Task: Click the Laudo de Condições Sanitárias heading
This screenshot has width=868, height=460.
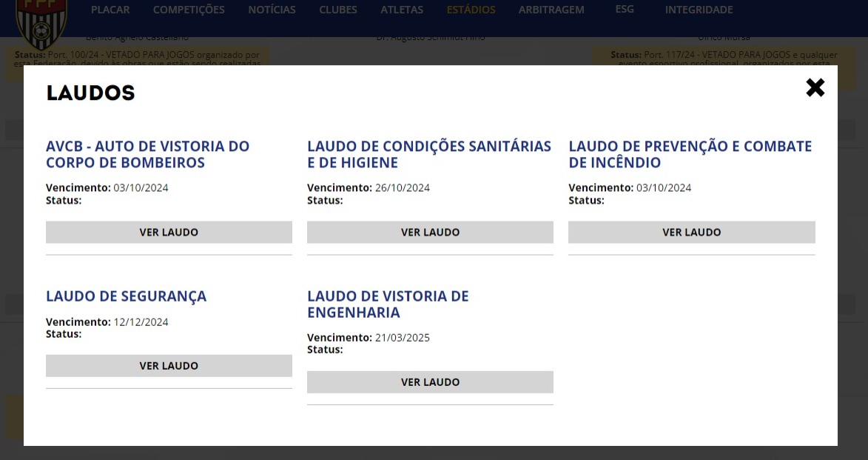Action: (429, 154)
